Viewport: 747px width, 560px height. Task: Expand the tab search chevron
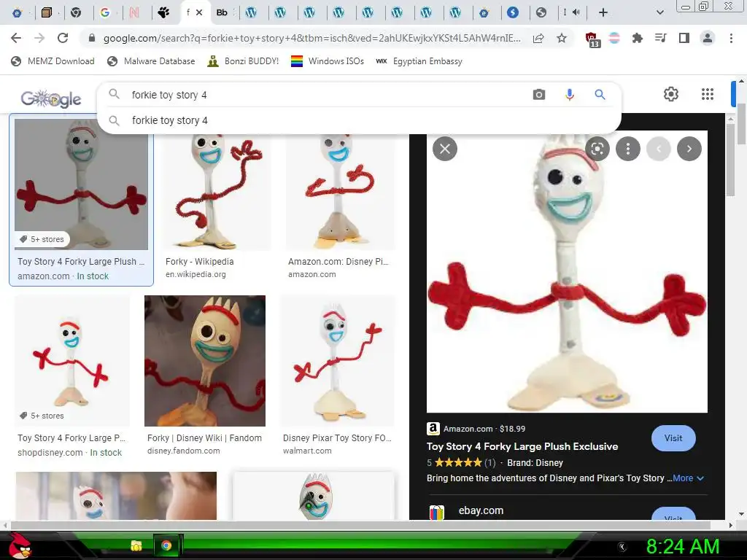[659, 12]
